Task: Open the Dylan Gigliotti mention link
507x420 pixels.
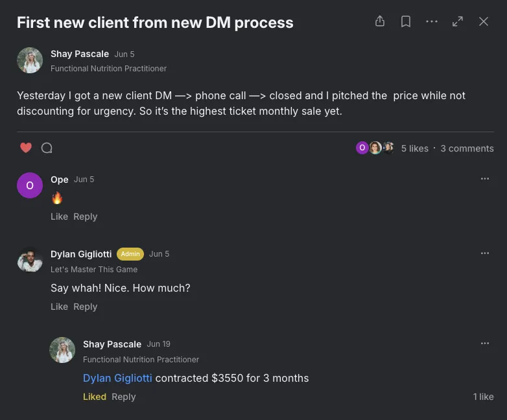Action: (x=117, y=378)
